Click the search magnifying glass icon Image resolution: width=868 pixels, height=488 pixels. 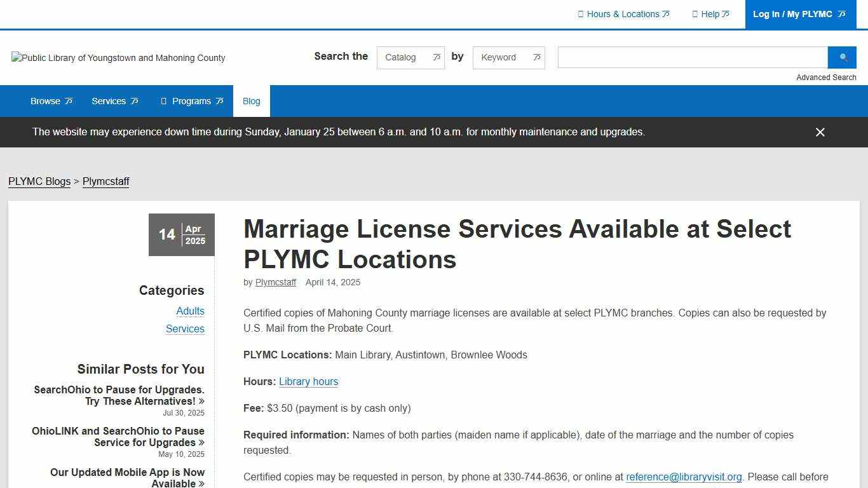click(x=842, y=57)
